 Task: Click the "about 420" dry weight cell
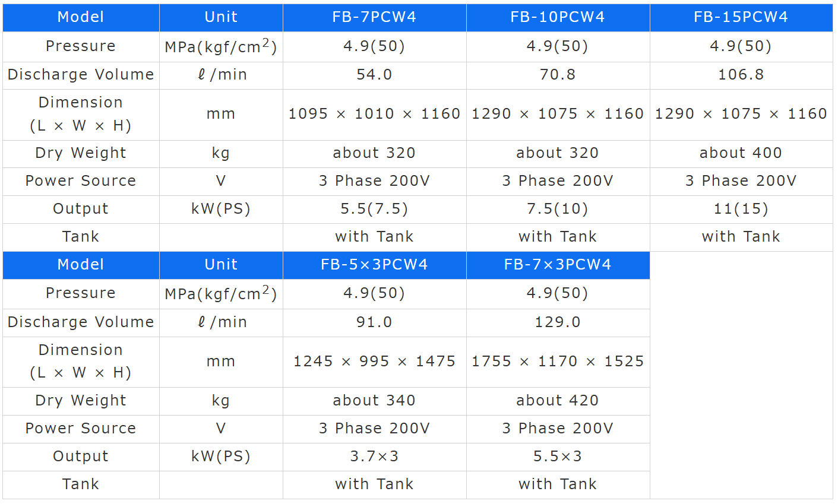pyautogui.click(x=558, y=401)
